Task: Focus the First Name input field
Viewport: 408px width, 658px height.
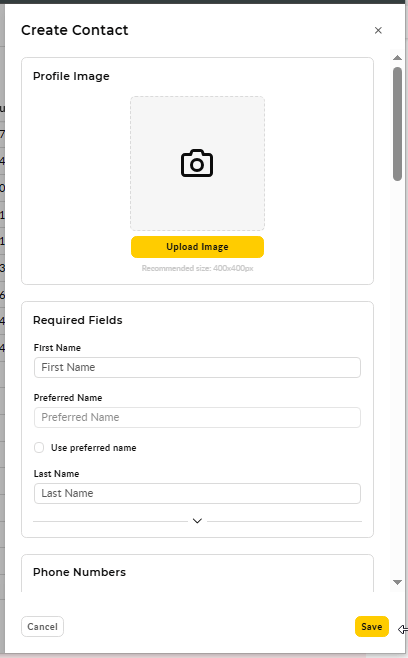Action: pyautogui.click(x=197, y=367)
